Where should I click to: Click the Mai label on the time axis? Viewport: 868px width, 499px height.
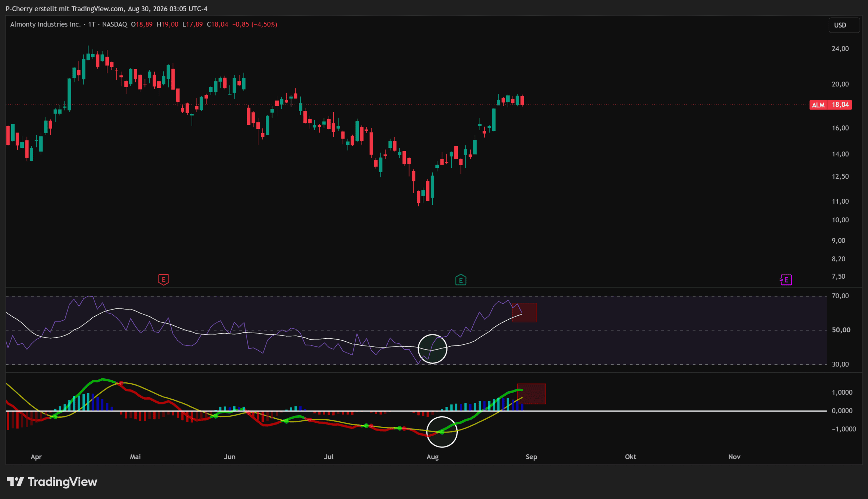pyautogui.click(x=135, y=457)
